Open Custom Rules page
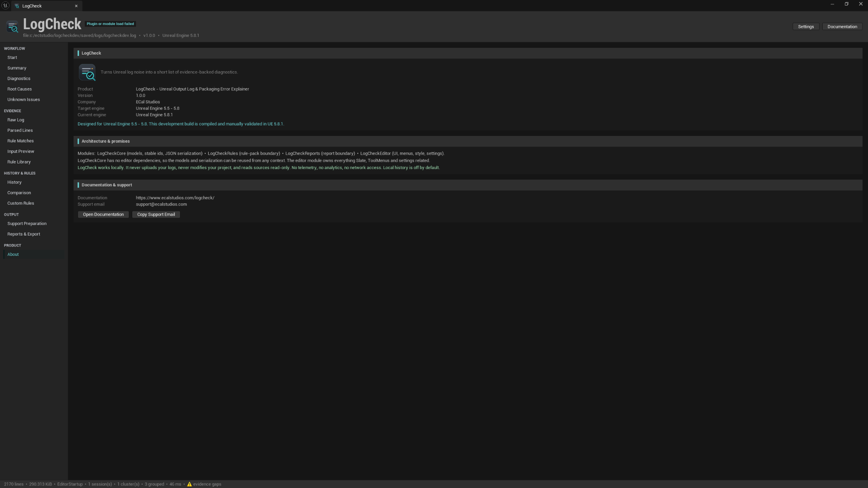 pyautogui.click(x=34, y=203)
